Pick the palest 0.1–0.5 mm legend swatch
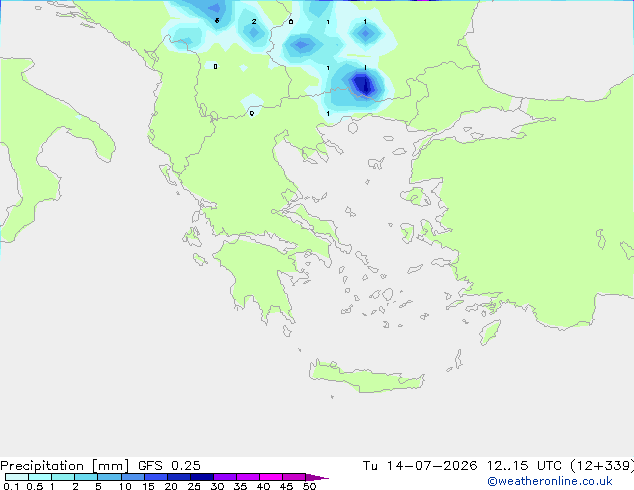The height and width of the screenshot is (490, 634). 17,477
